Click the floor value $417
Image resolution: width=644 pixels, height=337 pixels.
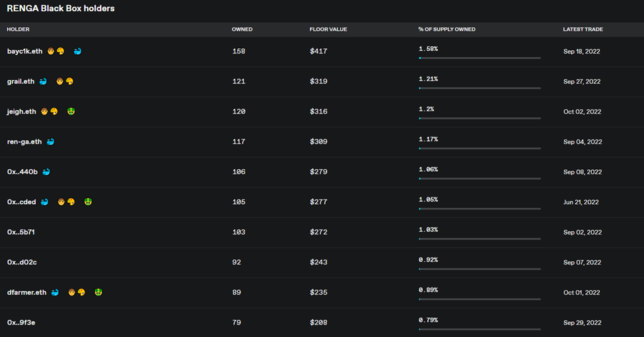coord(318,51)
